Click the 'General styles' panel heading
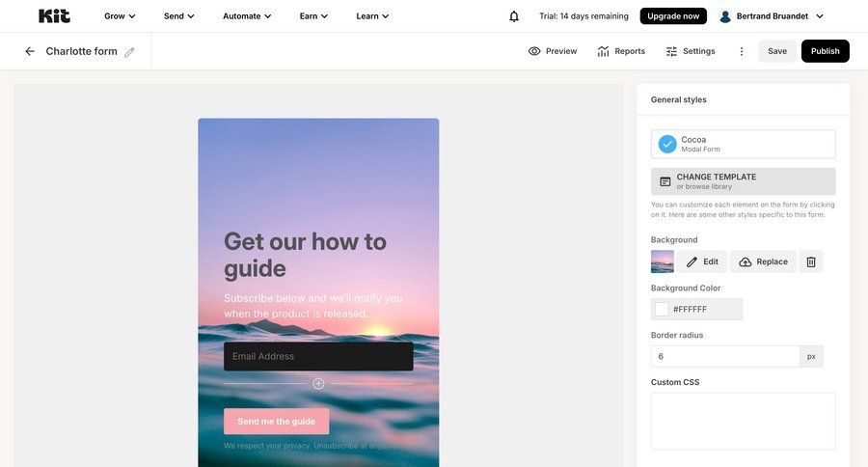Screen dimensions: 868x467 pos(679,99)
